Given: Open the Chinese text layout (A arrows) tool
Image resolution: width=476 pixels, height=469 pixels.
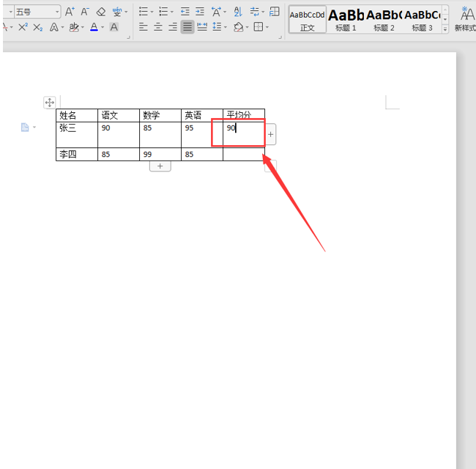Looking at the screenshot, I should pyautogui.click(x=216, y=12).
